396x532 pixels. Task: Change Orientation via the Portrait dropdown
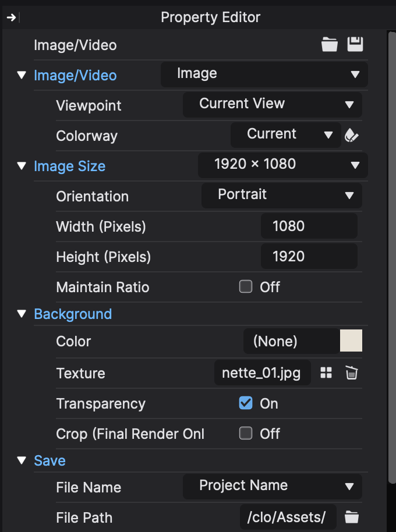pos(281,196)
